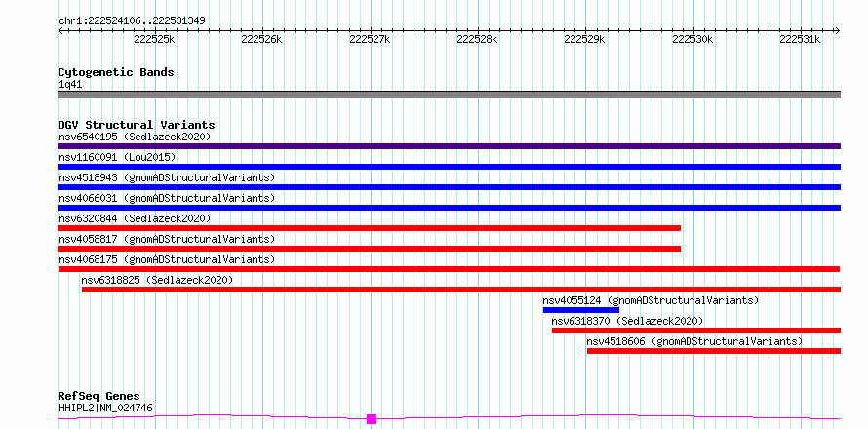Click the DGV Structural Variants track title

point(137,125)
